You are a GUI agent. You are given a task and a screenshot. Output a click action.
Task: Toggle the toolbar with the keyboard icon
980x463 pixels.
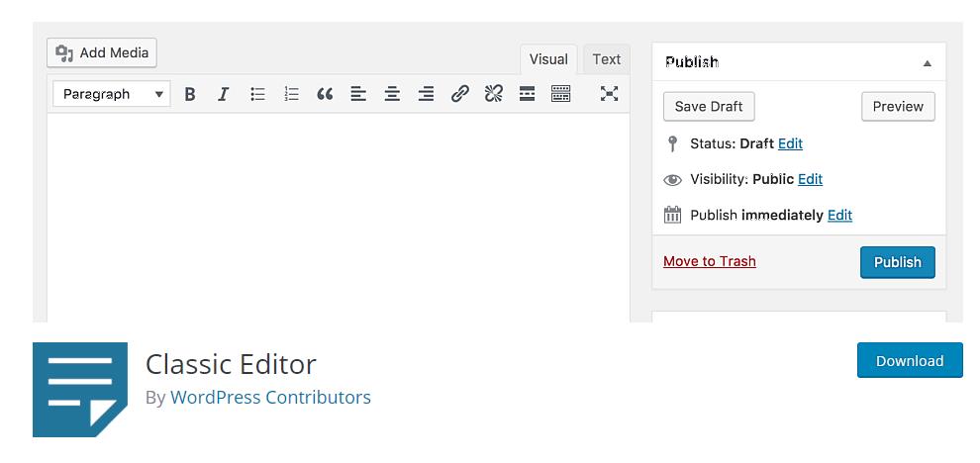click(560, 94)
